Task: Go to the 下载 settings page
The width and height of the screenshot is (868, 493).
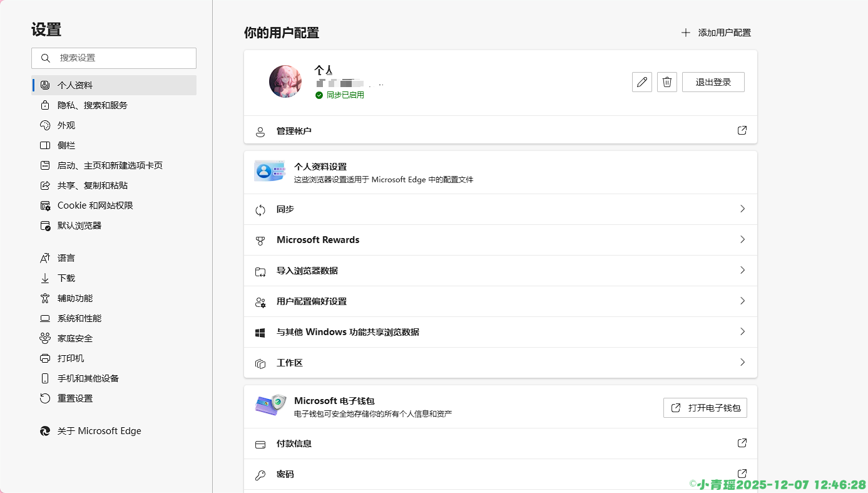Action: click(x=114, y=278)
